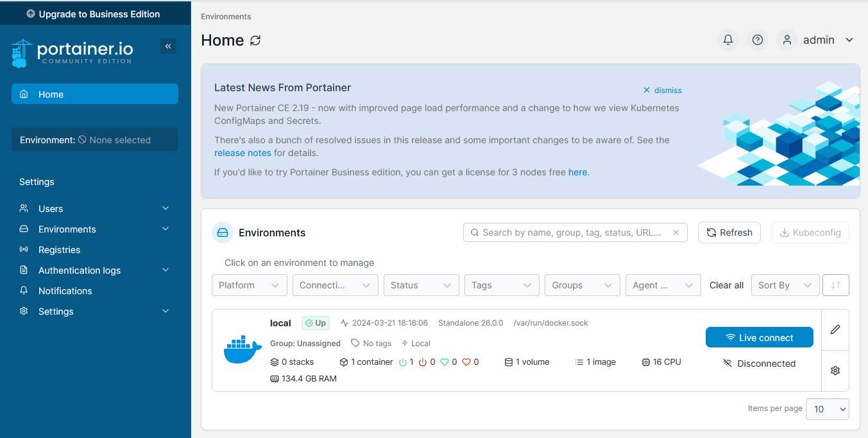This screenshot has width=868, height=438.
Task: Click the unhealthy containers orange heart icon
Action: [x=466, y=362]
